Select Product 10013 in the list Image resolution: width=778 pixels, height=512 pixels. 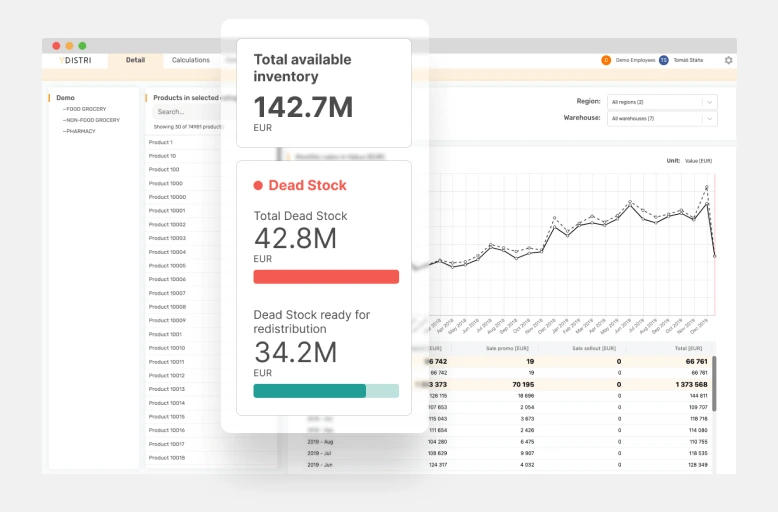[167, 389]
